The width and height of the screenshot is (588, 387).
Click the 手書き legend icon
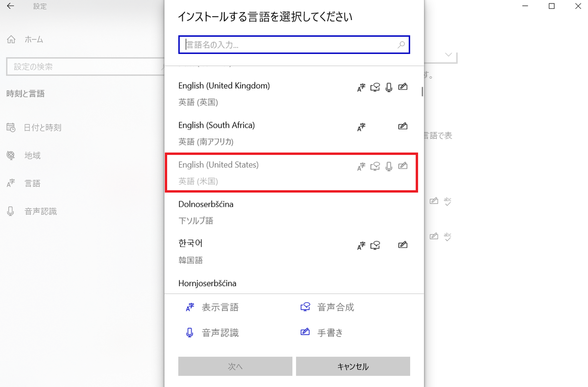coord(305,333)
